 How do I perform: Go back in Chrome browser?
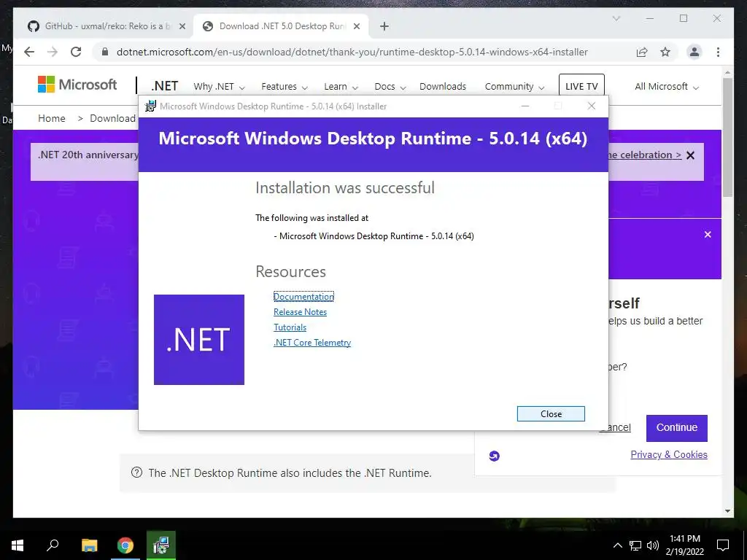(29, 52)
